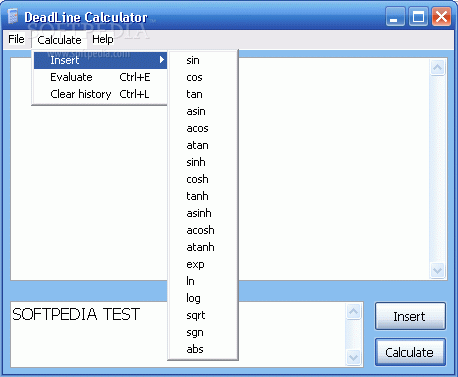Insert the sinh function
The image size is (458, 377).
pyautogui.click(x=203, y=162)
